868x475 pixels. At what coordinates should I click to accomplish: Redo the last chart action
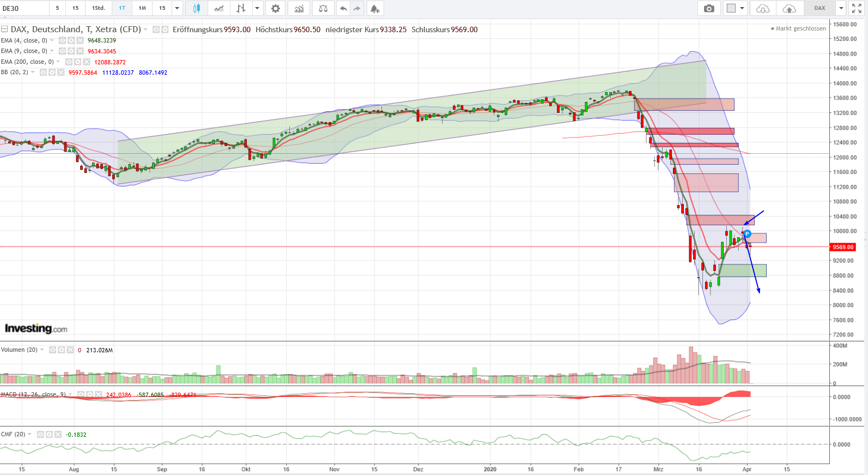(x=357, y=8)
